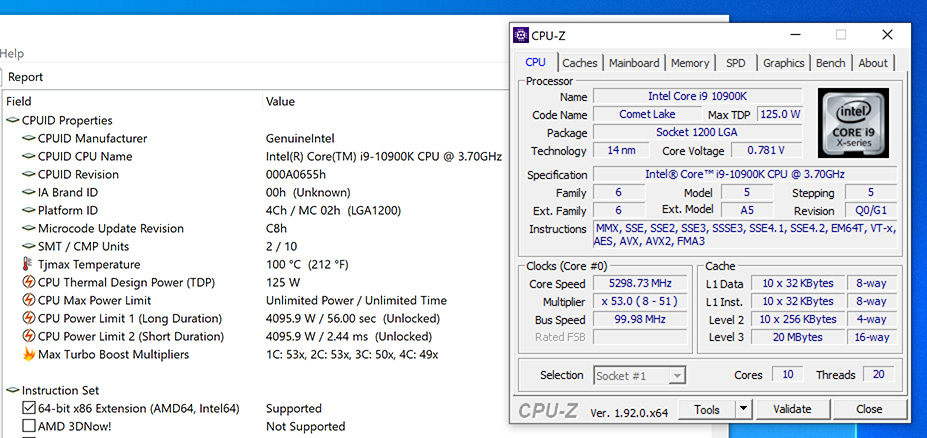The image size is (927, 438).
Task: Click the Level 2 cache value 10 x 256 KBytes
Action: [800, 319]
